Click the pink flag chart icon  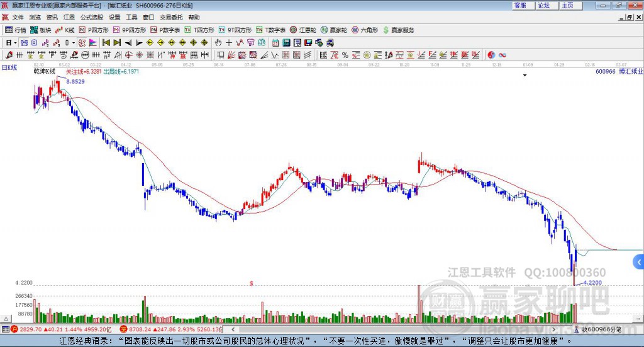coord(93,43)
